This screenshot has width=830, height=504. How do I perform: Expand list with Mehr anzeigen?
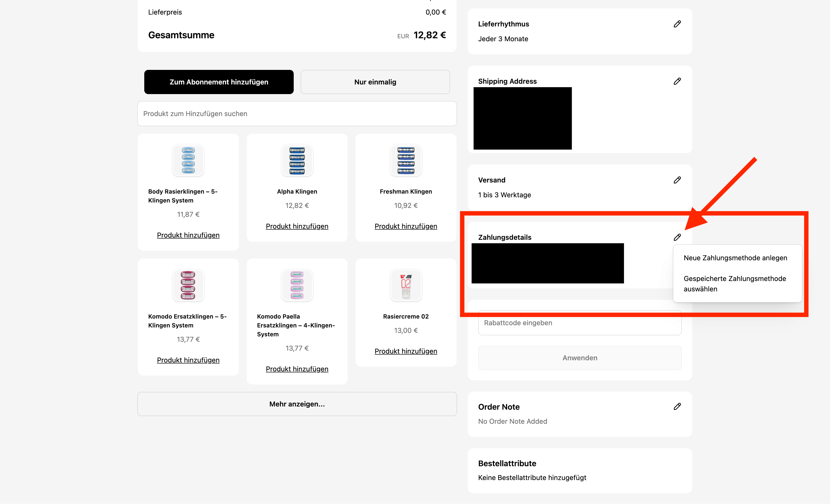point(297,404)
